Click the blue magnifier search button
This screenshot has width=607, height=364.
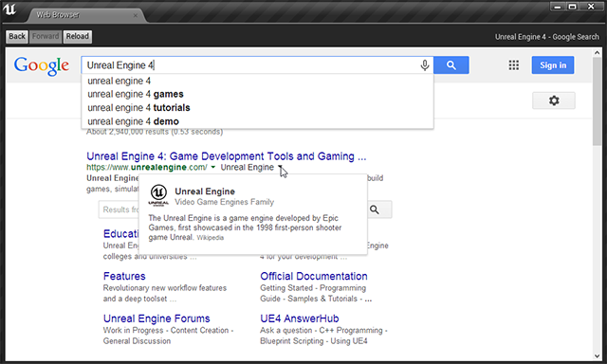point(451,65)
